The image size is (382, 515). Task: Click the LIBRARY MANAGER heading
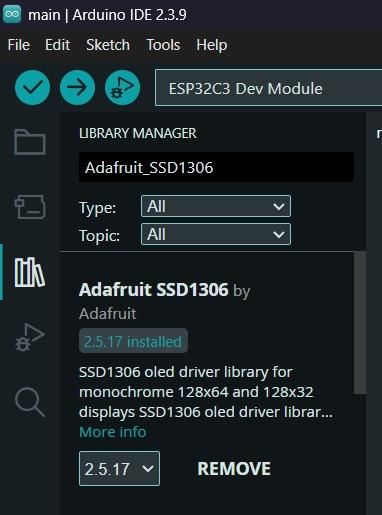click(138, 133)
